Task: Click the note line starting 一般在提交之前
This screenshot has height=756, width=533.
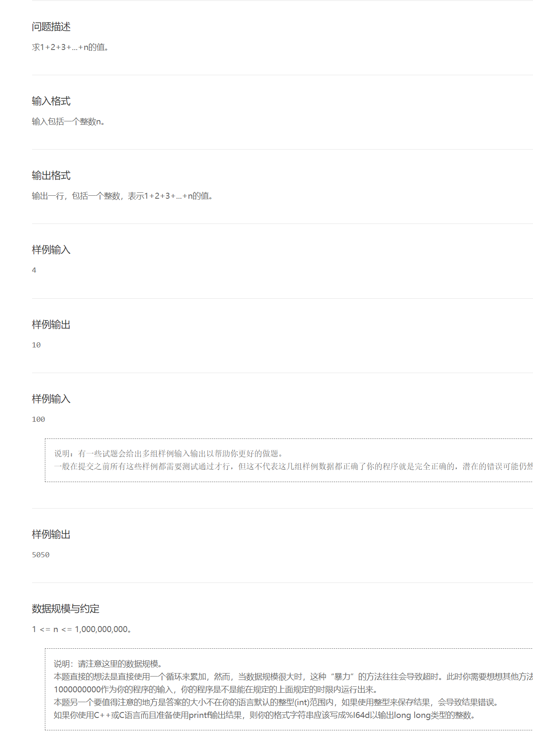Action: point(293,466)
